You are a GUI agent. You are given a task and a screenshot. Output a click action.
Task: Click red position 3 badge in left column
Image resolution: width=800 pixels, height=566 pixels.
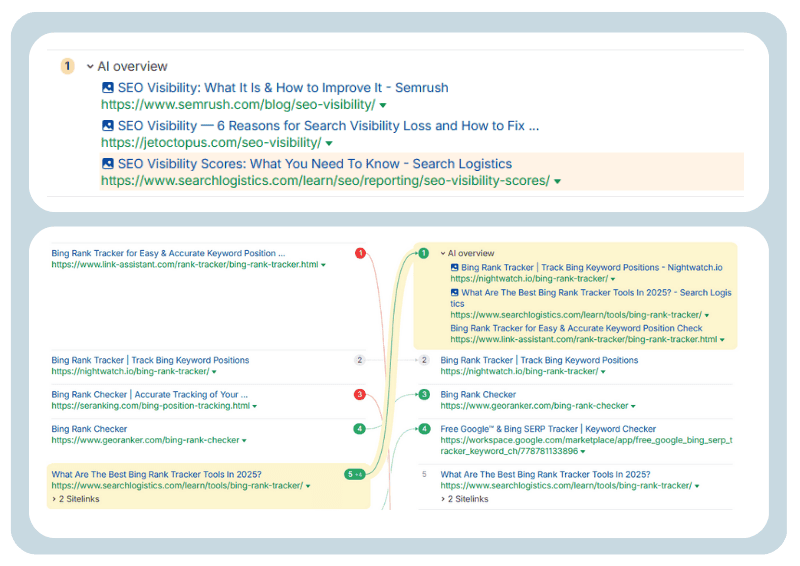360,394
